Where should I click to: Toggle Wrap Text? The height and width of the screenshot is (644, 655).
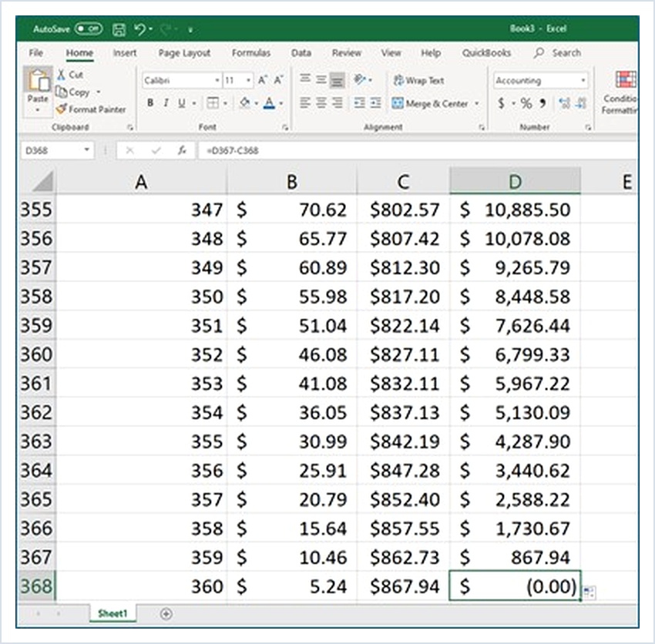[418, 80]
